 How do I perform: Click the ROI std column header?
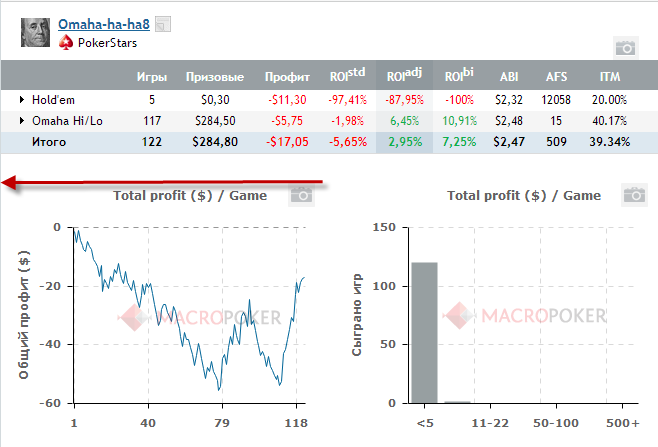tap(348, 76)
